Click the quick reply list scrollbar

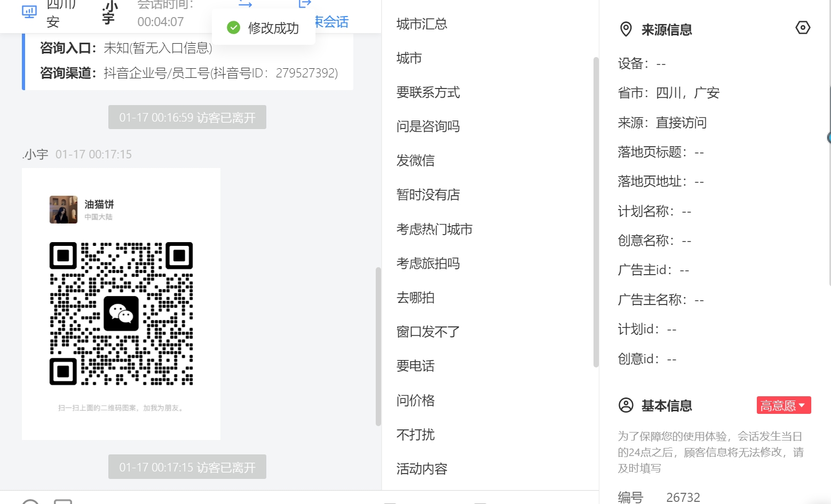pos(596,212)
